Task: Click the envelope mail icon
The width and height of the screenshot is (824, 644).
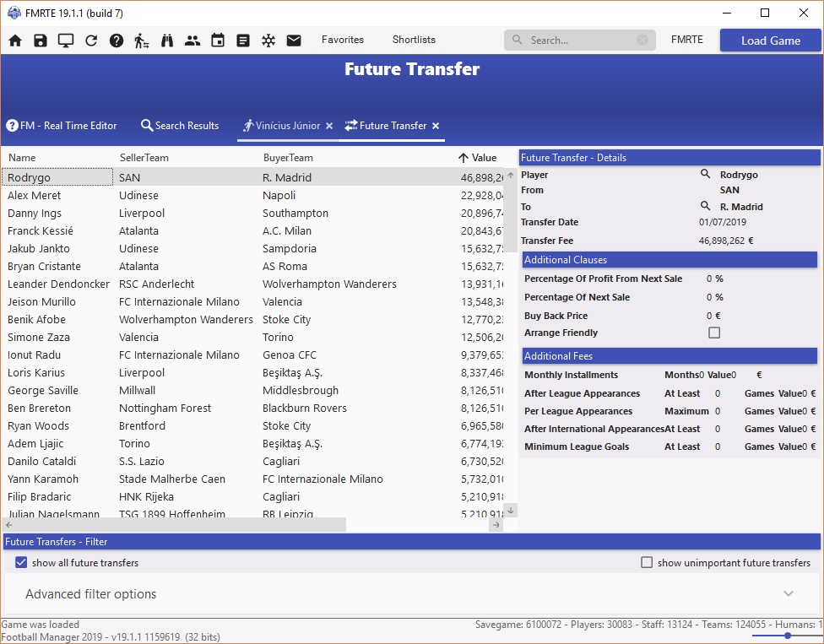Action: (x=294, y=41)
